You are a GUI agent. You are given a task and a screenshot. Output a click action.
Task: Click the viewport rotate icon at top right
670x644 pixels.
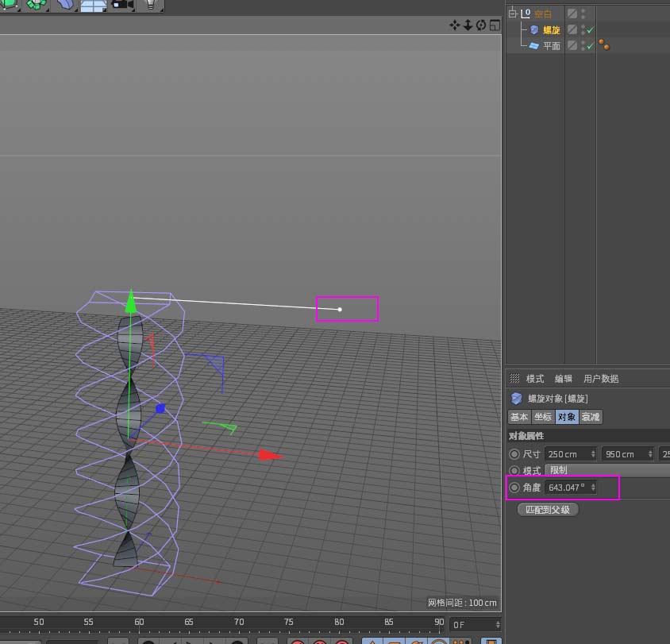tap(482, 25)
